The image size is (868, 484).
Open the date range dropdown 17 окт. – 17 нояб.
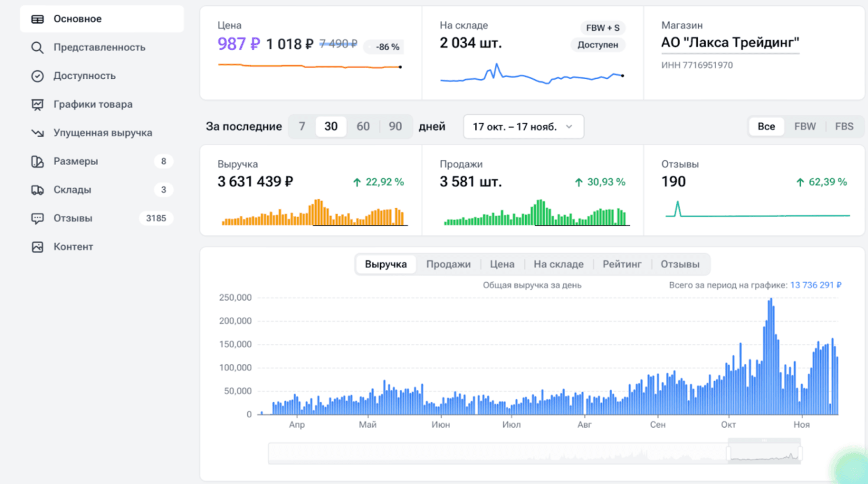pos(523,127)
